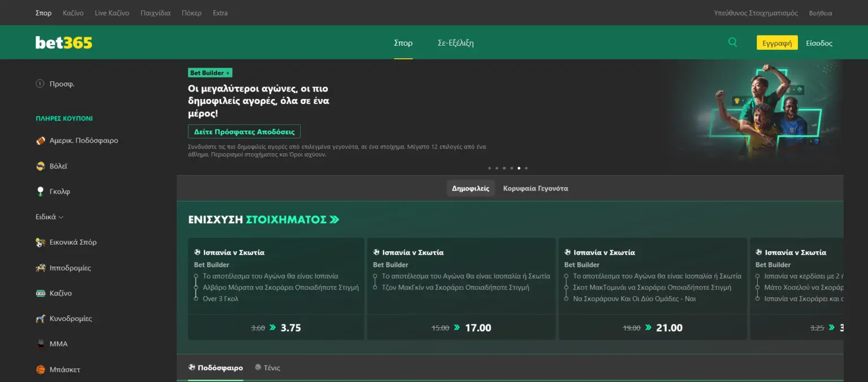The height and width of the screenshot is (382, 868).
Task: Click the MMA glove icon
Action: click(x=40, y=344)
